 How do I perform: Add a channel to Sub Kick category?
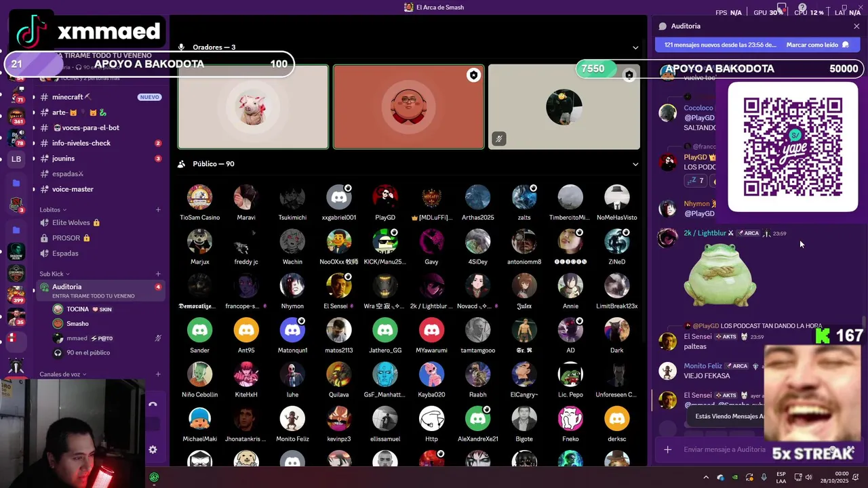click(x=158, y=274)
